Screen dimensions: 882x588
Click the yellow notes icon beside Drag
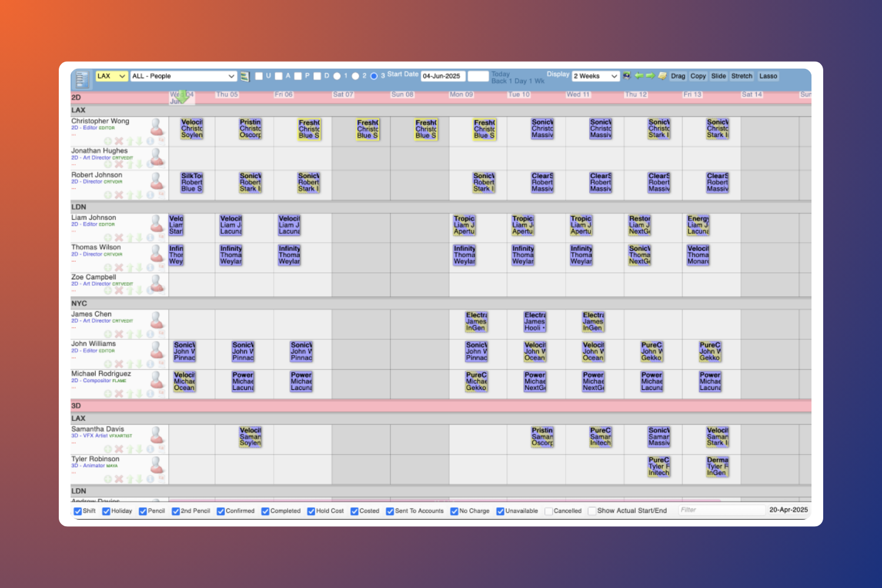point(662,76)
